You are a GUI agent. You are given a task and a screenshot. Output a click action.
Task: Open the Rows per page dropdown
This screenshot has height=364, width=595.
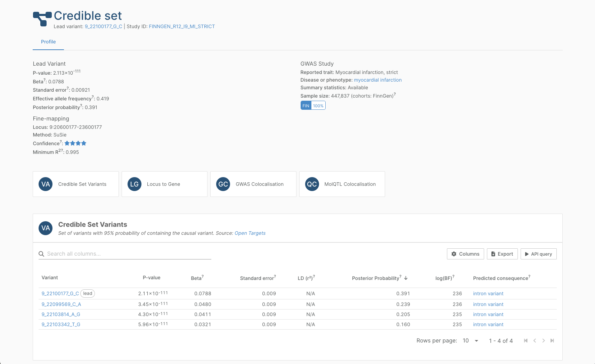pyautogui.click(x=470, y=341)
